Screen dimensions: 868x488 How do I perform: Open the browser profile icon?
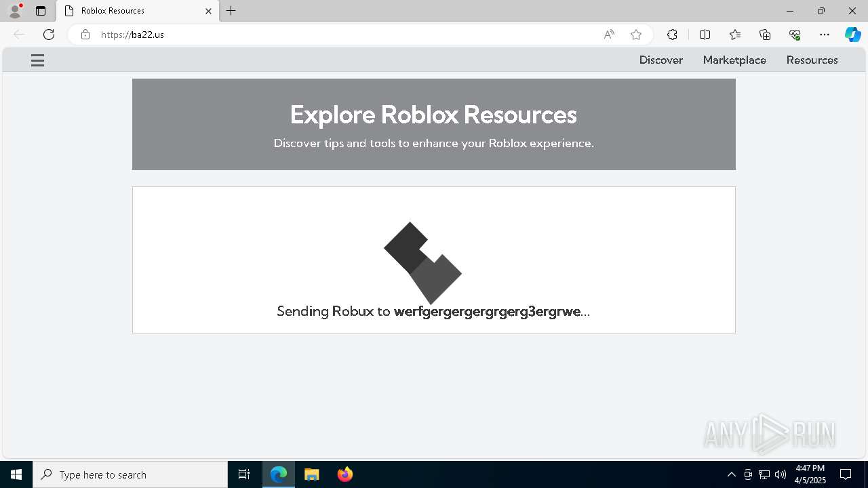click(14, 11)
